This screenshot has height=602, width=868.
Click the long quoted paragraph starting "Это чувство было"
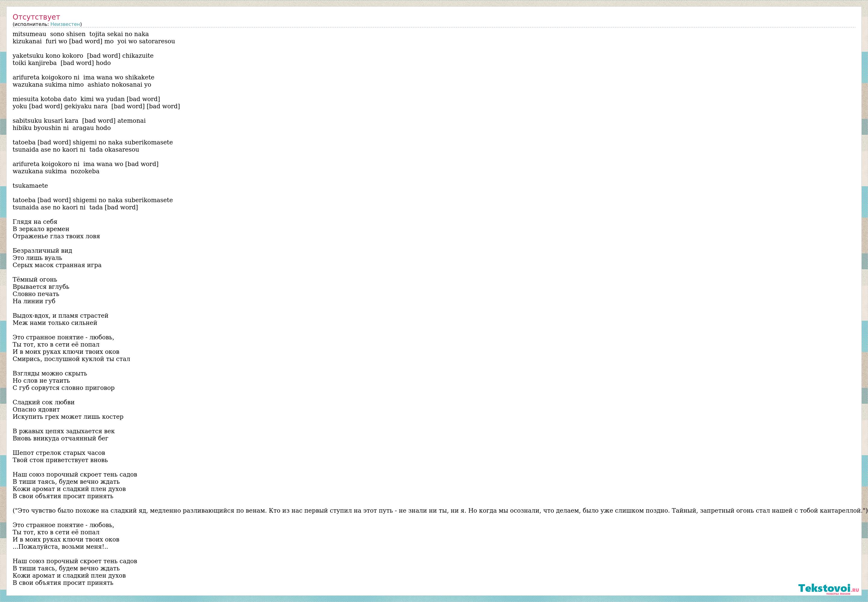(440, 511)
